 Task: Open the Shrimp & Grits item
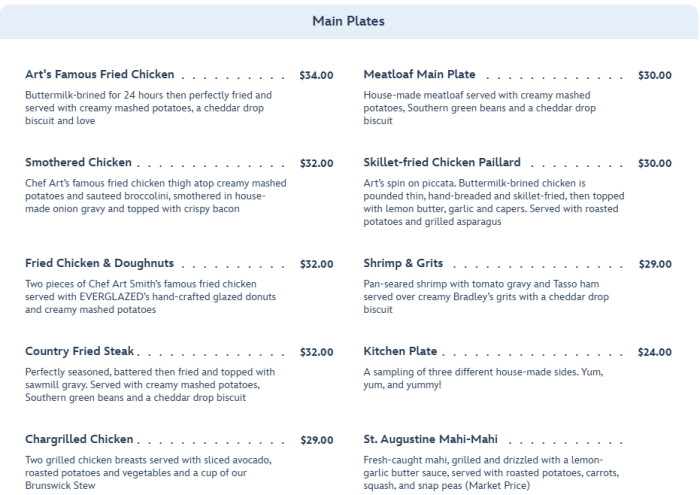point(404,264)
